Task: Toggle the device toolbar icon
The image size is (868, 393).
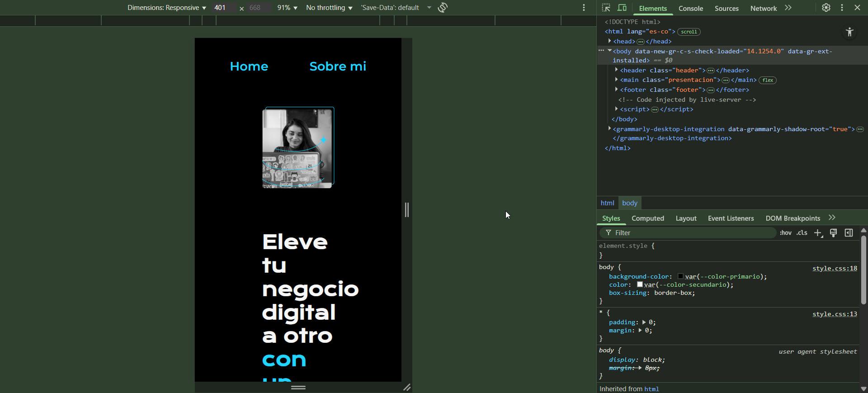Action: [x=622, y=8]
